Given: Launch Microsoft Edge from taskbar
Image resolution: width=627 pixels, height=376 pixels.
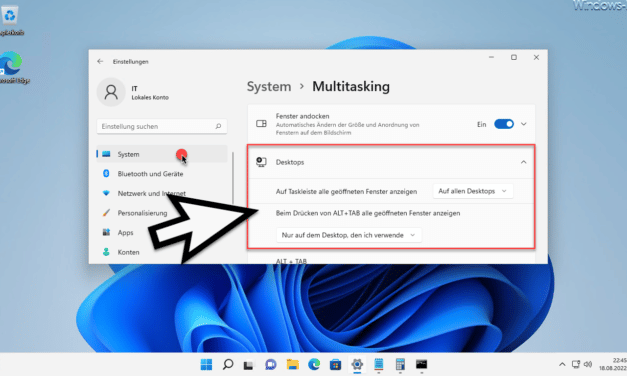Looking at the screenshot, I should (x=314, y=364).
